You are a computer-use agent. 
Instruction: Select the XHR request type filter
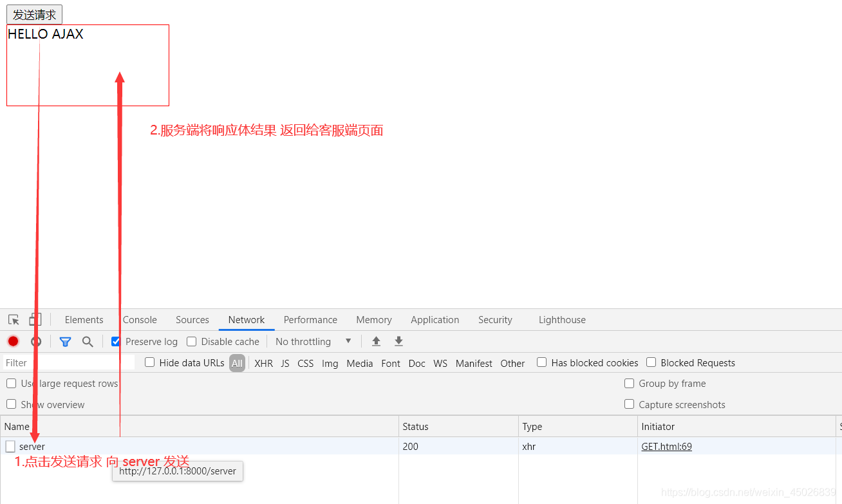pos(263,362)
